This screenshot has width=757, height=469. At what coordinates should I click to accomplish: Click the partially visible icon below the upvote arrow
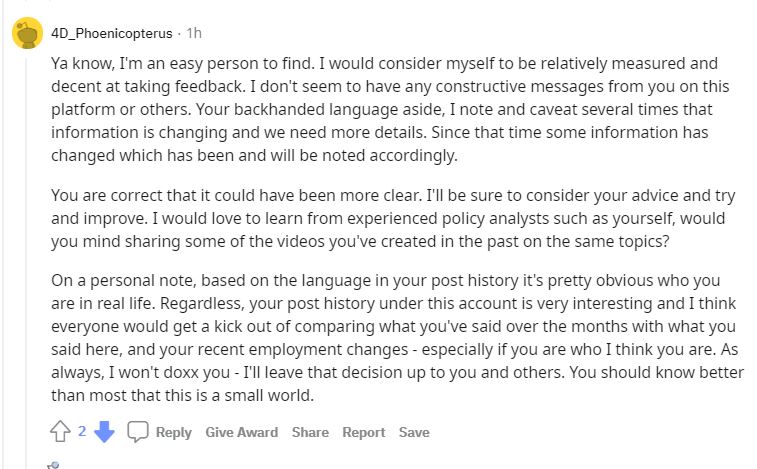(55, 465)
